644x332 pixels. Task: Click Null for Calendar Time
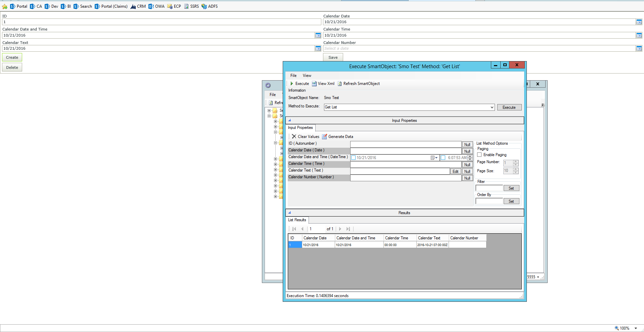pos(467,165)
